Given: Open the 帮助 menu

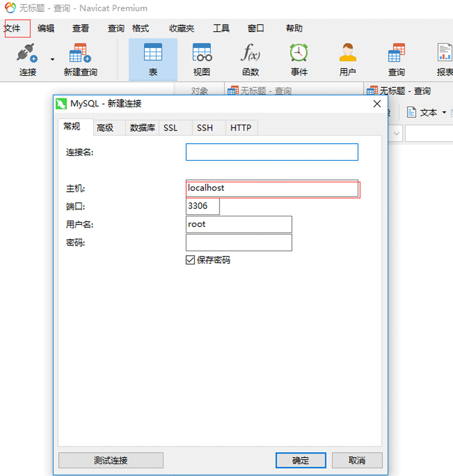Looking at the screenshot, I should (x=294, y=28).
